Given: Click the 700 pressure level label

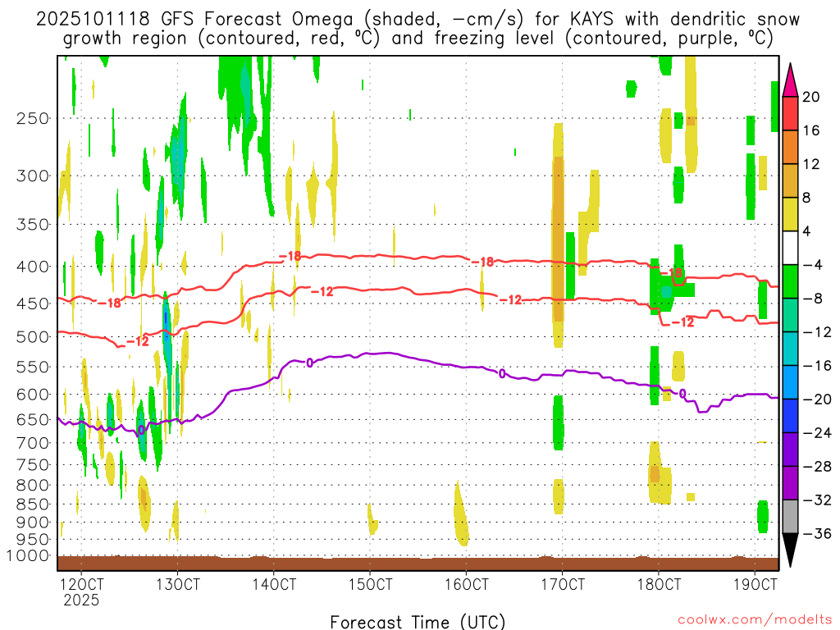Looking at the screenshot, I should [x=33, y=443].
